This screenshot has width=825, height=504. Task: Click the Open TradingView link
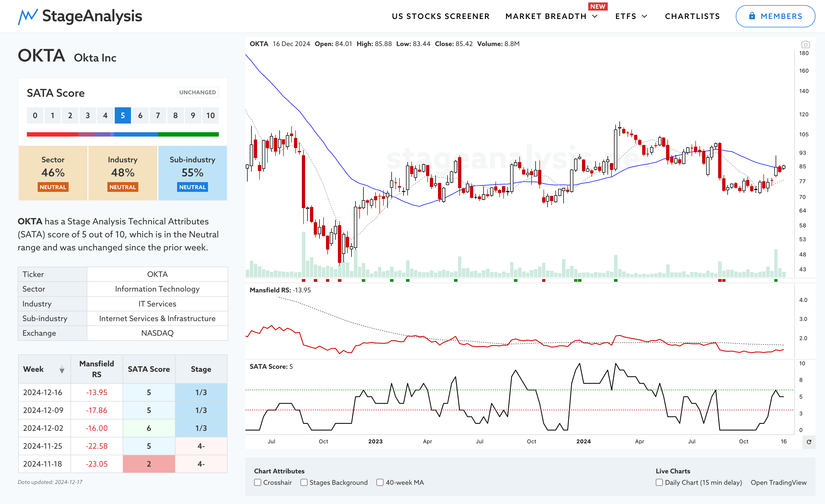778,482
